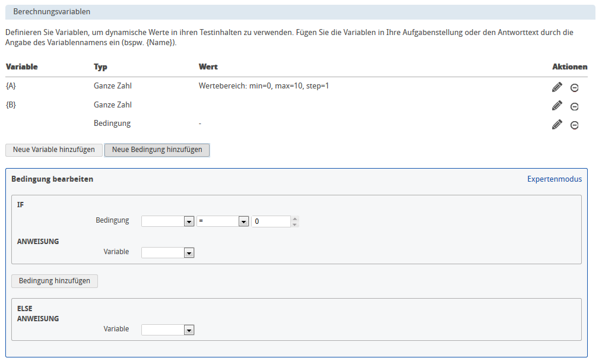Open the IF Anweisung Variable dropdown
Image resolution: width=602 pixels, height=364 pixels.
(168, 253)
